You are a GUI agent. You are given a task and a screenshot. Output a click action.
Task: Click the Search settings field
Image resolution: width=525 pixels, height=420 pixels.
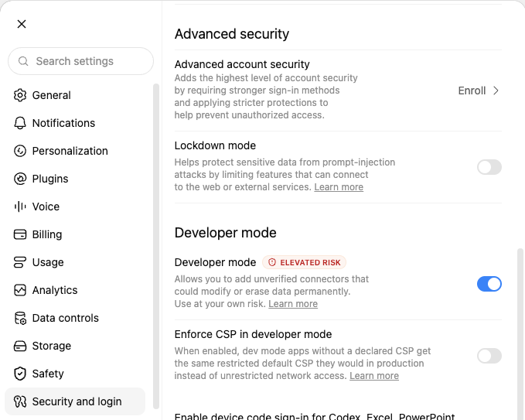(80, 61)
